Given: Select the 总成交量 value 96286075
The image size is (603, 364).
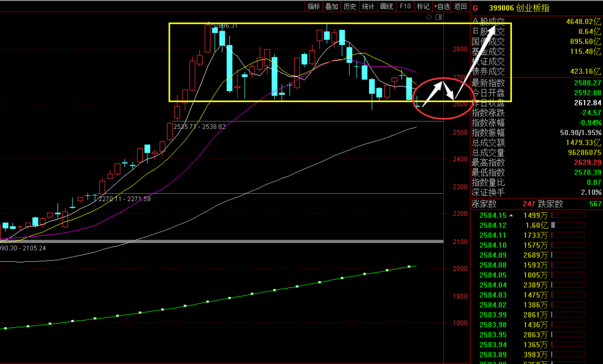Looking at the screenshot, I should tap(584, 153).
